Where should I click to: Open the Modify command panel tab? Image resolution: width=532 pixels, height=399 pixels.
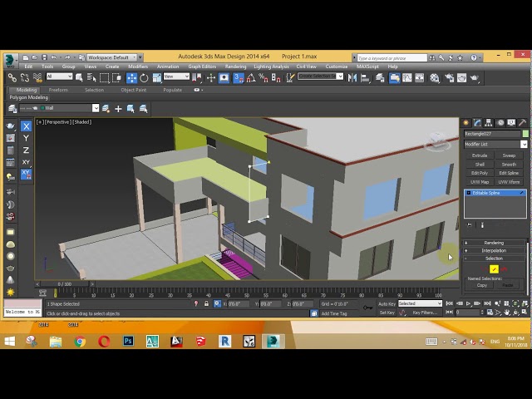(477, 122)
